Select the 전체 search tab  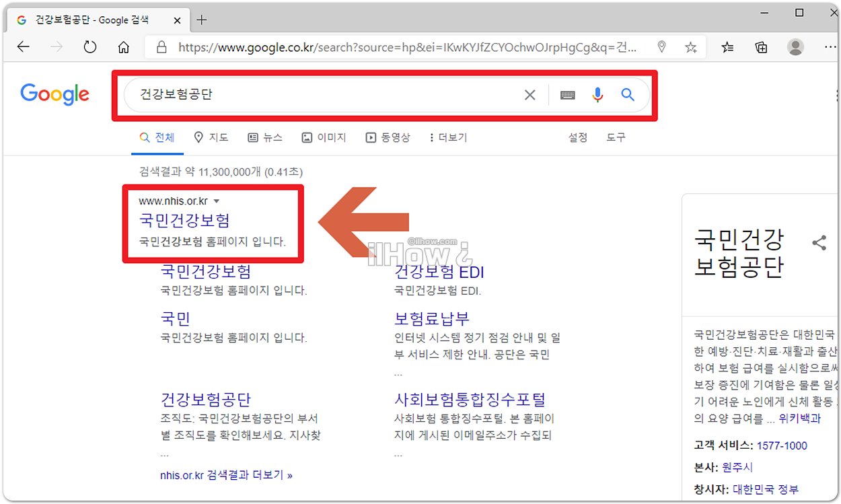157,137
